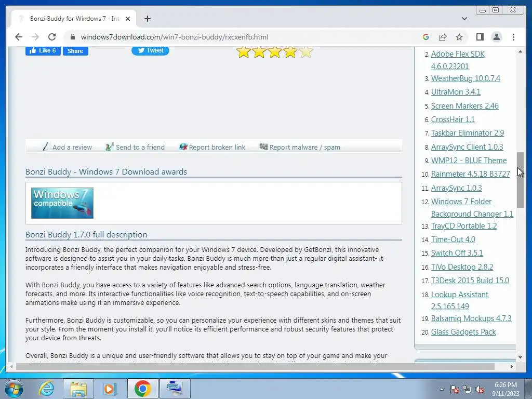The width and height of the screenshot is (532, 399).
Task: Click the scroll down arrow
Action: 520,357
